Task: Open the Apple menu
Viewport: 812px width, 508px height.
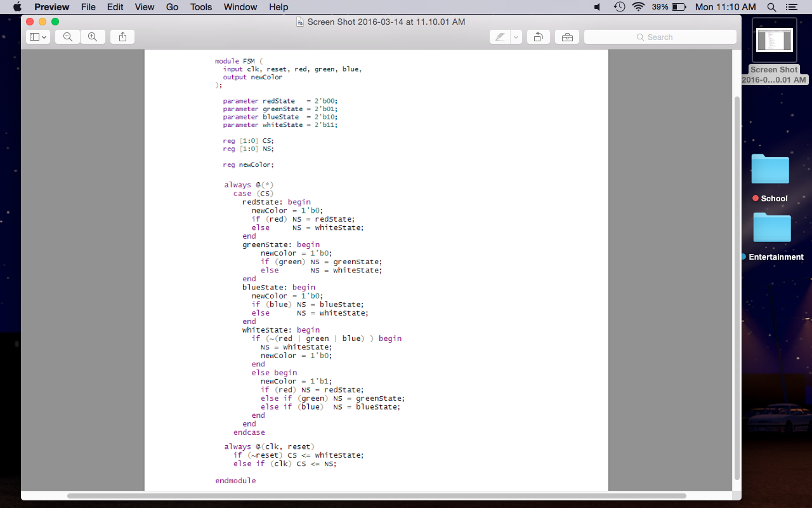Action: point(16,7)
